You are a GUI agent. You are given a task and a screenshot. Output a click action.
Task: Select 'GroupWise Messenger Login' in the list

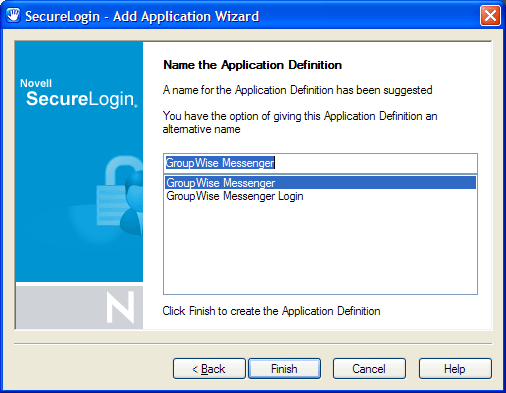320,196
